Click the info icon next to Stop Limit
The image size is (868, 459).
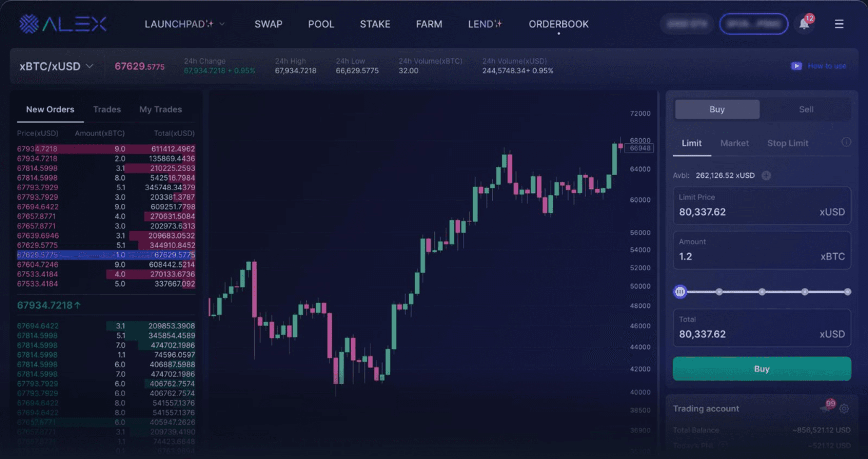(x=846, y=142)
